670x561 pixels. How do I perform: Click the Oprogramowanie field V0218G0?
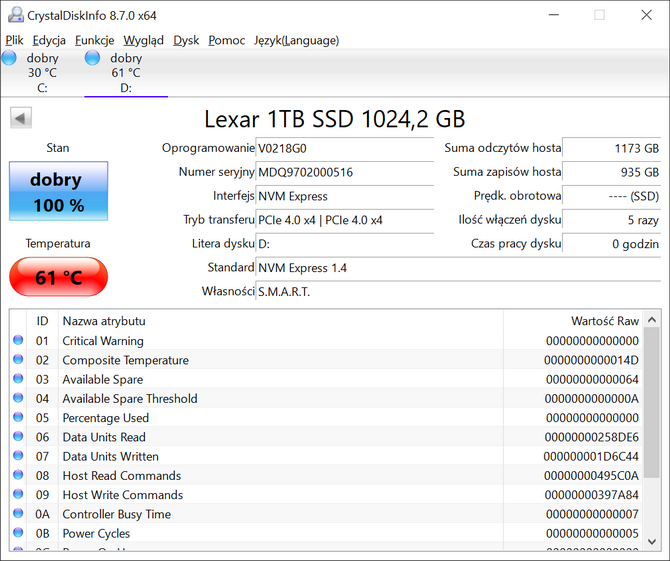(x=344, y=148)
